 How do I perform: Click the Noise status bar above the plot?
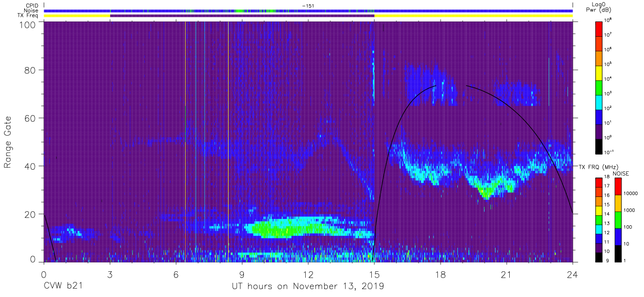pos(308,10)
